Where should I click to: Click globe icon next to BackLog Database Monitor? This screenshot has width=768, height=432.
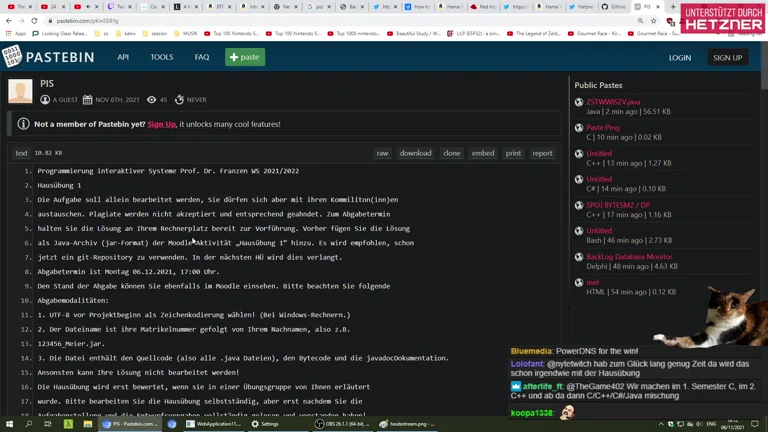tap(579, 257)
